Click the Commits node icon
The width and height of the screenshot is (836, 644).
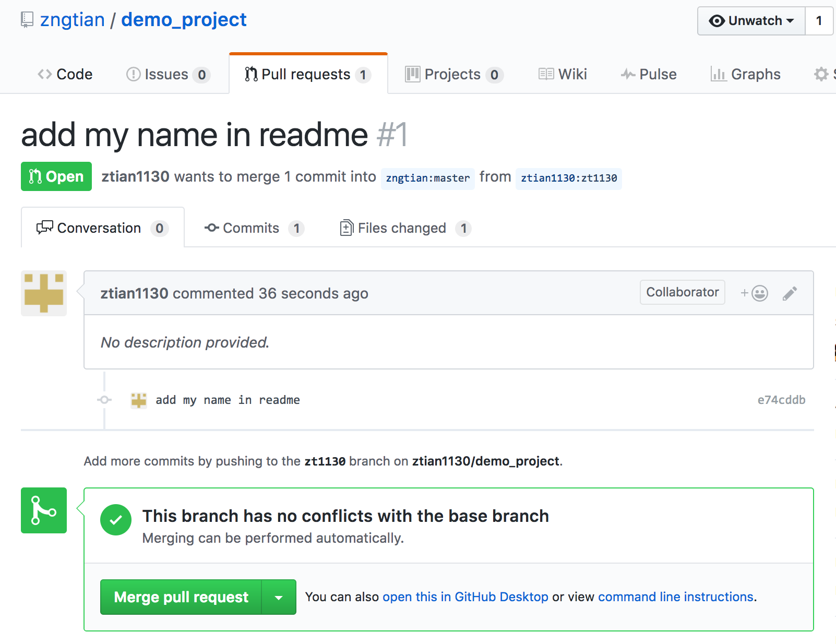pyautogui.click(x=212, y=228)
